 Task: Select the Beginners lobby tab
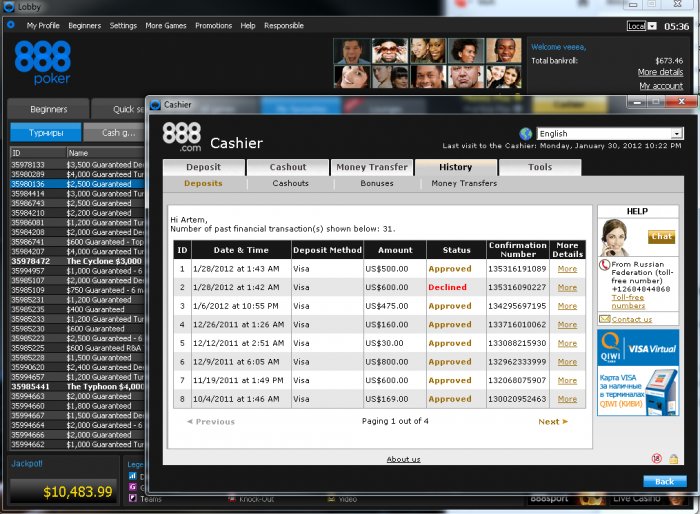click(x=49, y=109)
